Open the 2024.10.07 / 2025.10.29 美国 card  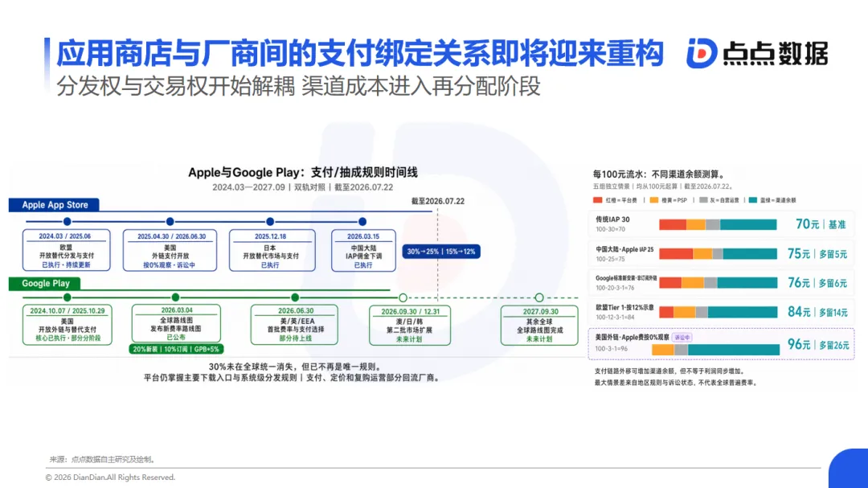(67, 325)
